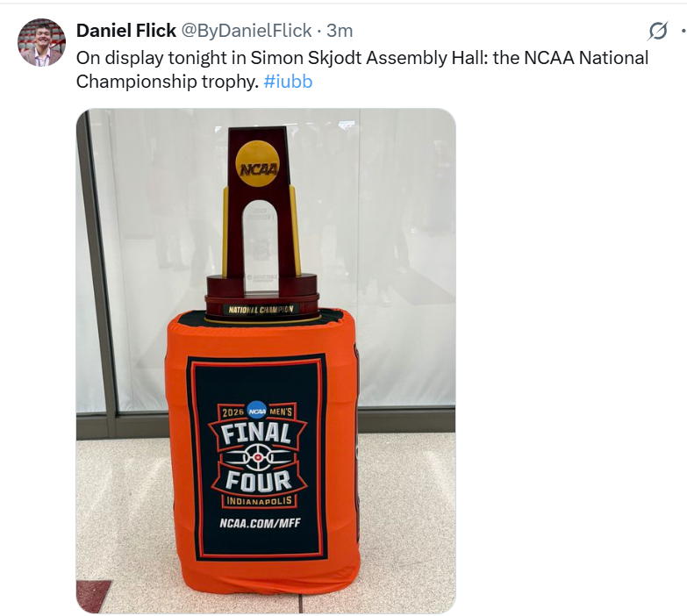The width and height of the screenshot is (687, 616).
Task: Visit the @ByDanielFlick handle
Action: point(246,31)
